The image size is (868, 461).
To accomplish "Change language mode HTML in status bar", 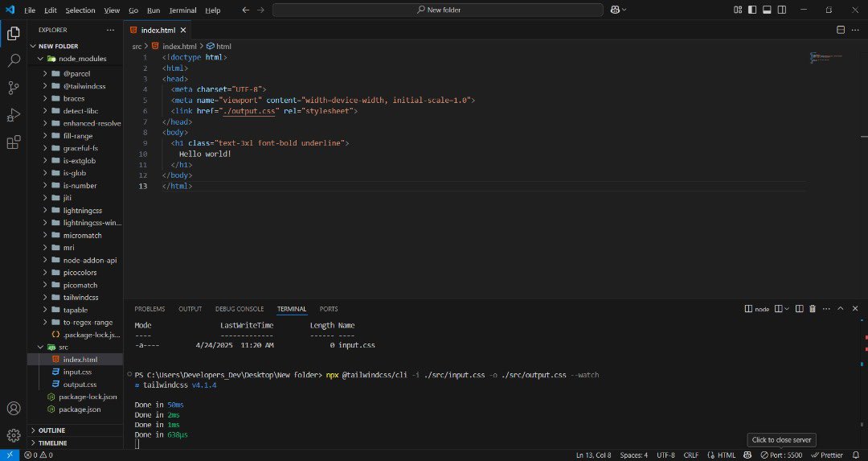I will [726, 455].
